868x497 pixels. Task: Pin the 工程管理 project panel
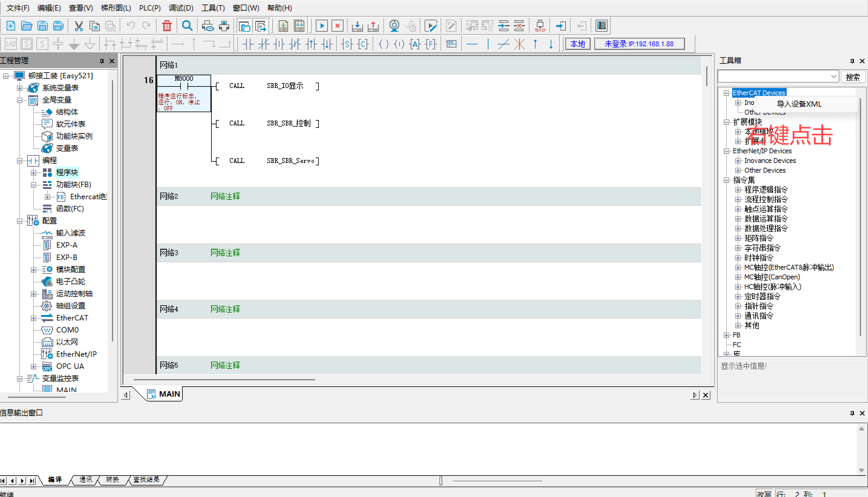(x=101, y=61)
